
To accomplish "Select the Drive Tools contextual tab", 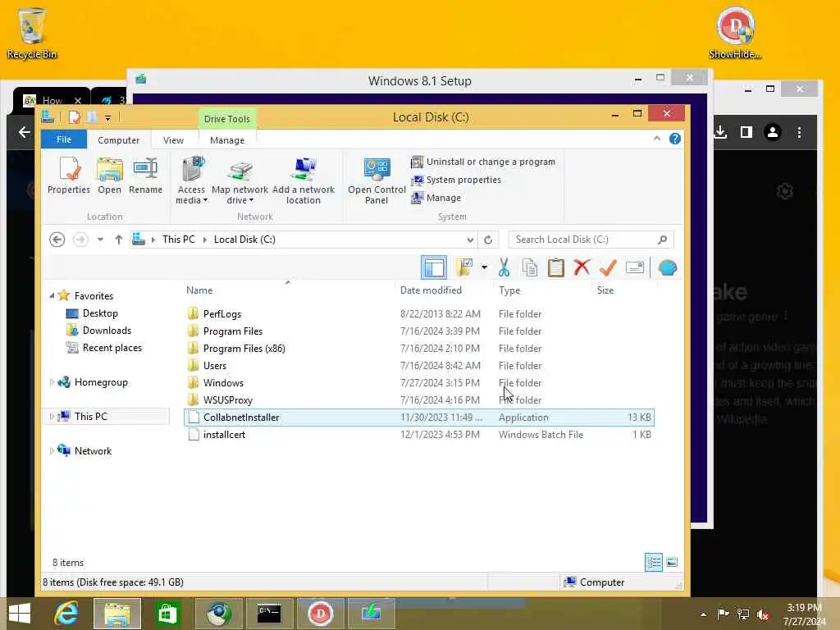I will click(x=226, y=118).
